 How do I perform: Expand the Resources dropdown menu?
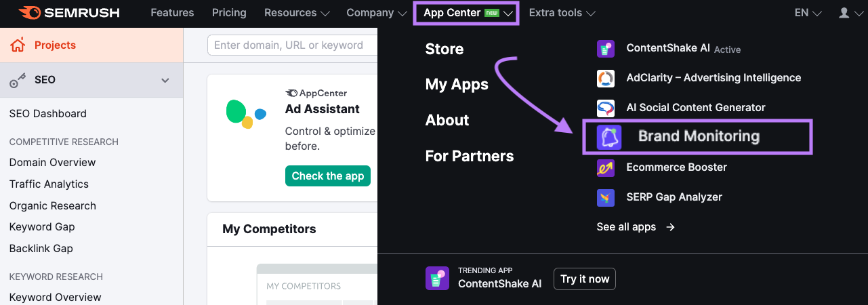297,13
